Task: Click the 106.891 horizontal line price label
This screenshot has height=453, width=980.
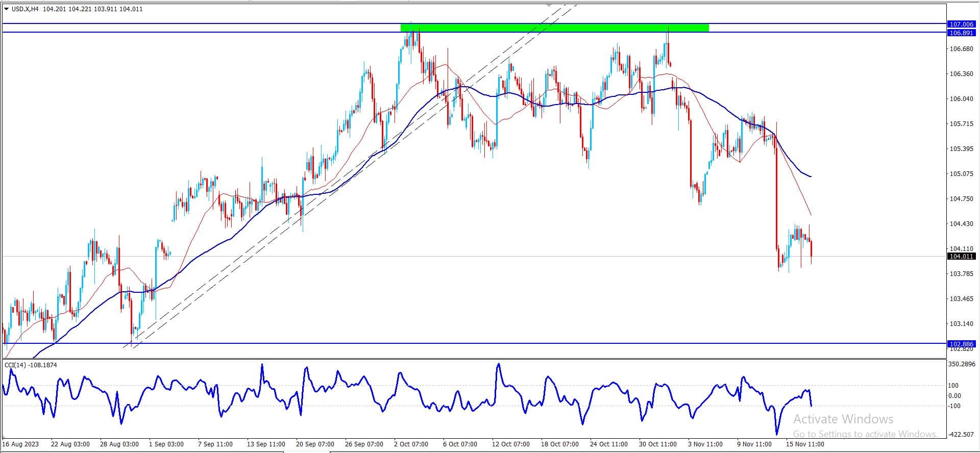Action: tap(961, 33)
